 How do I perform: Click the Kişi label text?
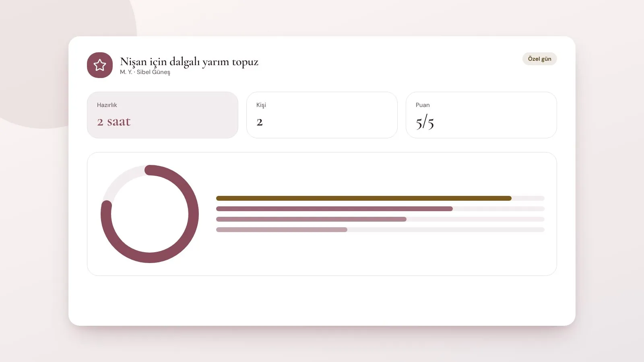261,105
